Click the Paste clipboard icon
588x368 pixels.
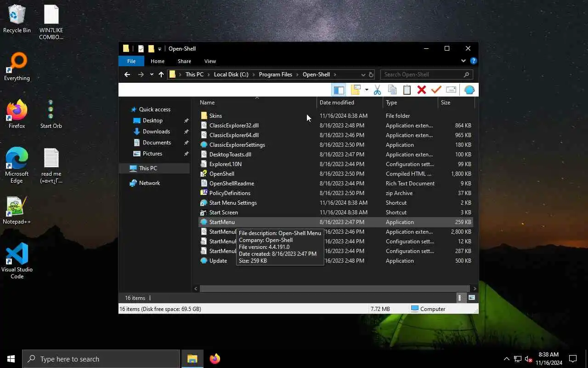pos(407,90)
